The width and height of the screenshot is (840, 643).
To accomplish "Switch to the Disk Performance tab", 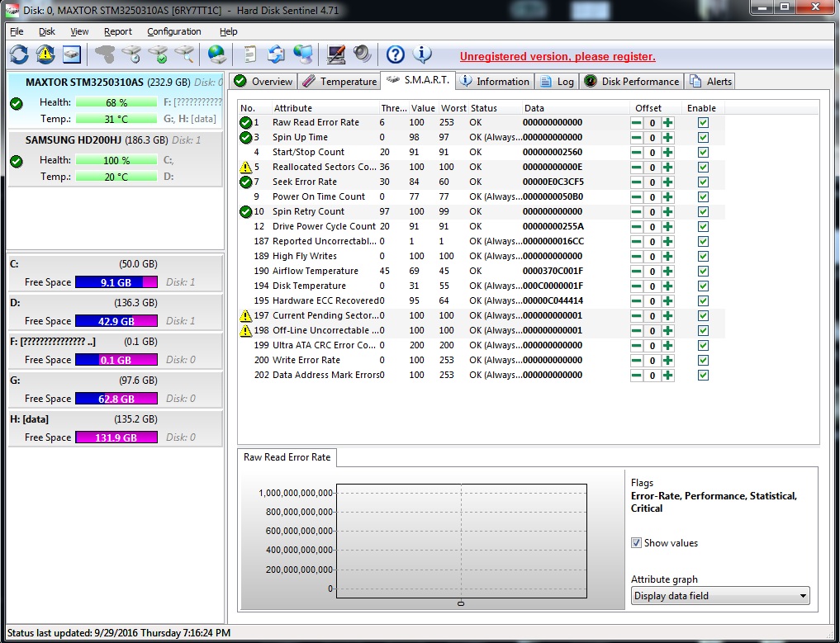I will click(x=632, y=81).
